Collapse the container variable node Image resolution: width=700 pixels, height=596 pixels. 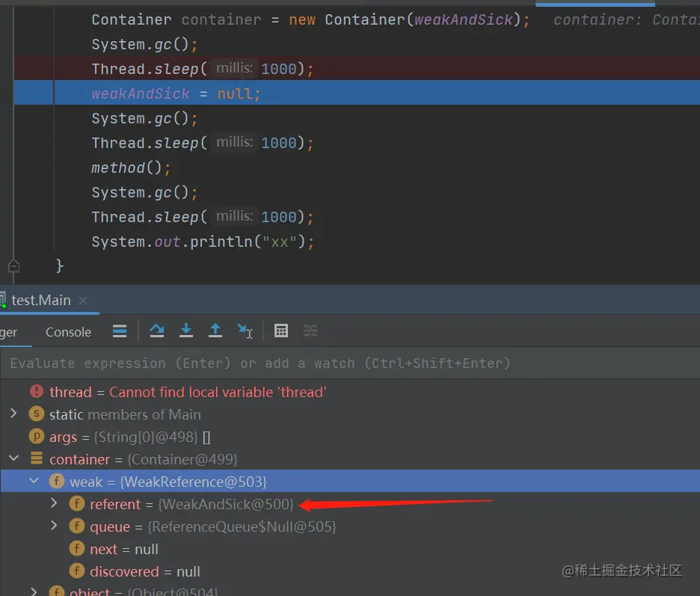[14, 458]
